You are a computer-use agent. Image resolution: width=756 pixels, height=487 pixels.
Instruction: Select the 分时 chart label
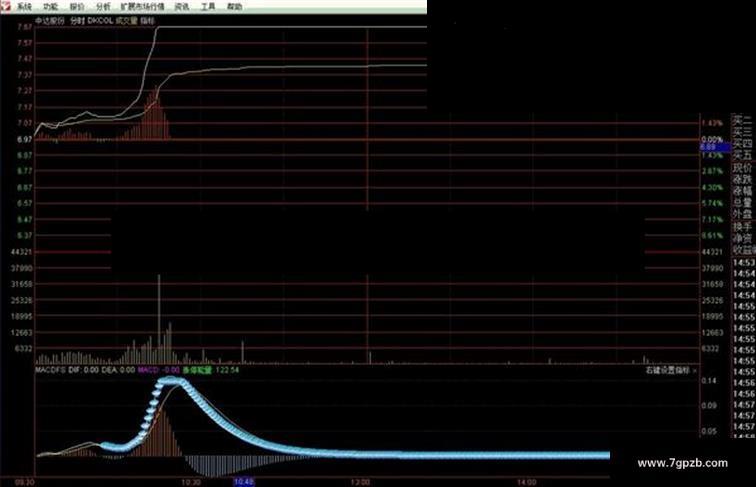[77, 21]
